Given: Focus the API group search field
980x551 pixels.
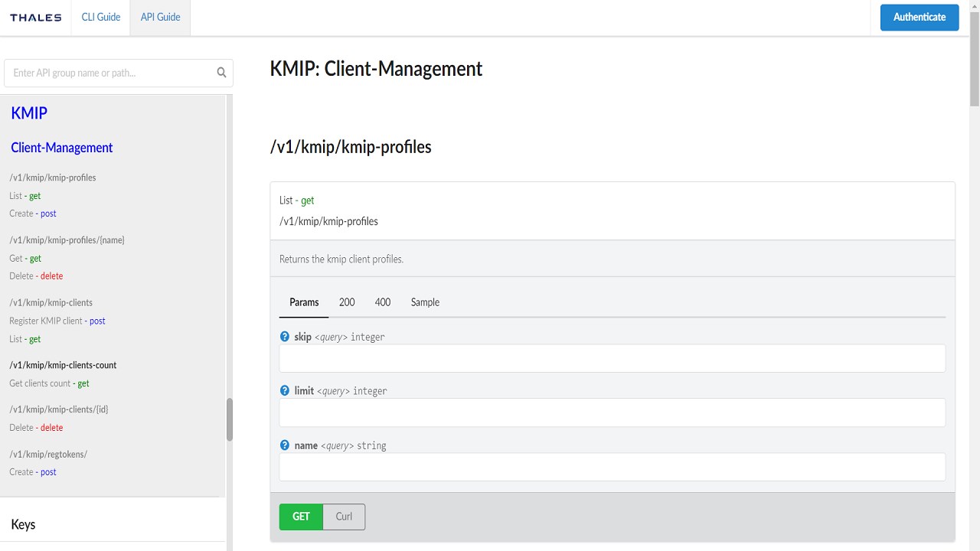Looking at the screenshot, I should tap(111, 73).
